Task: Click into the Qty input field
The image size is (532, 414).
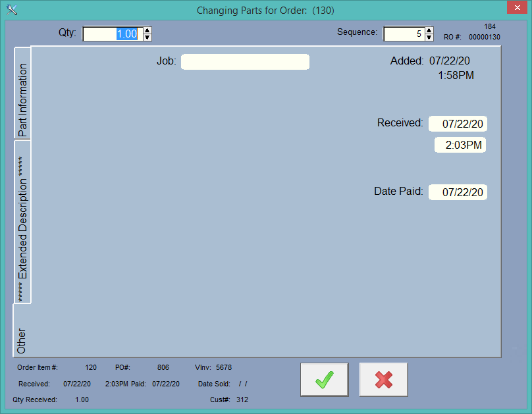Action: pos(112,34)
